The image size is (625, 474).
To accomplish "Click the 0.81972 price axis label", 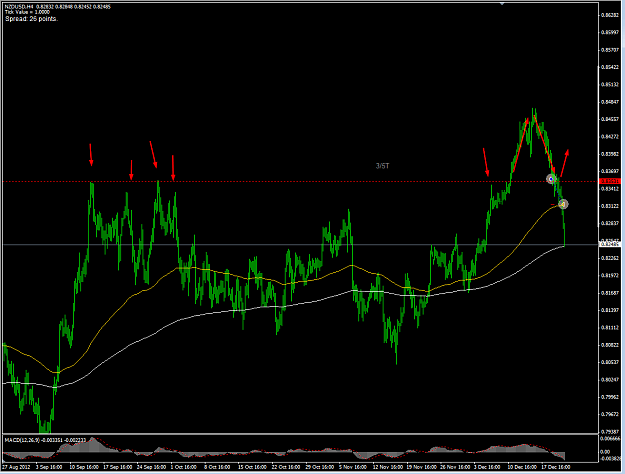I will tap(610, 275).
